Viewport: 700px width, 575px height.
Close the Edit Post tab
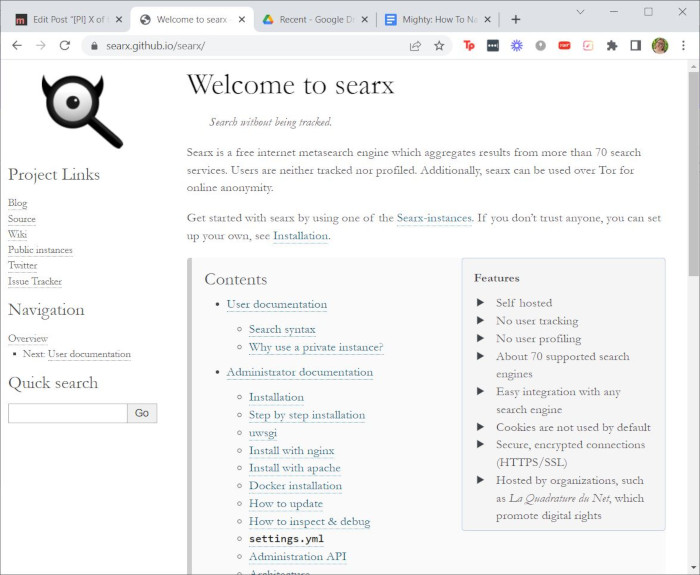[119, 20]
